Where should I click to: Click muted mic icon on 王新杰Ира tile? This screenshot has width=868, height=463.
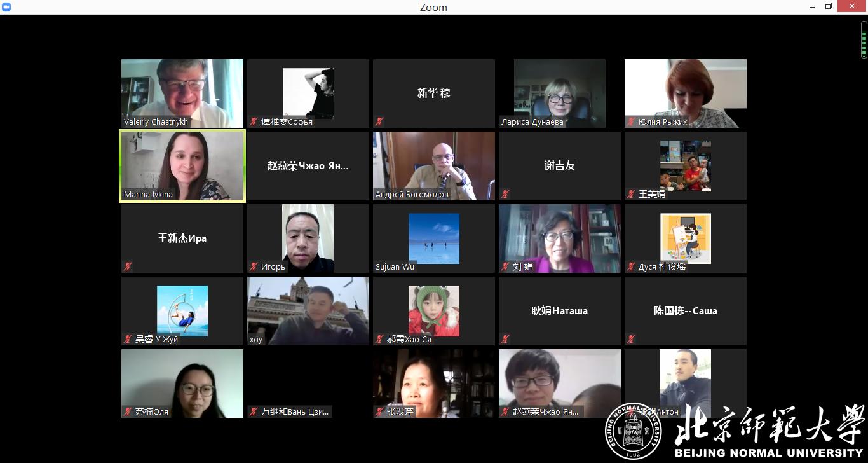[x=128, y=266]
